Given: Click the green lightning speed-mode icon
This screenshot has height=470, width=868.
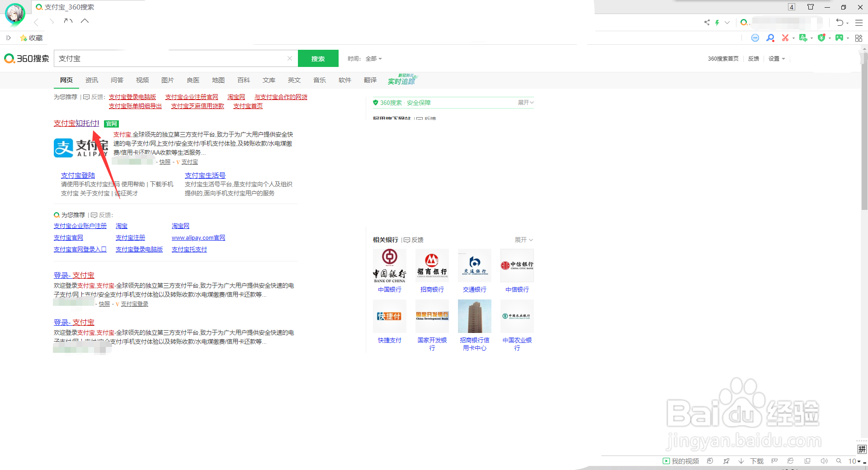Looking at the screenshot, I should (717, 22).
